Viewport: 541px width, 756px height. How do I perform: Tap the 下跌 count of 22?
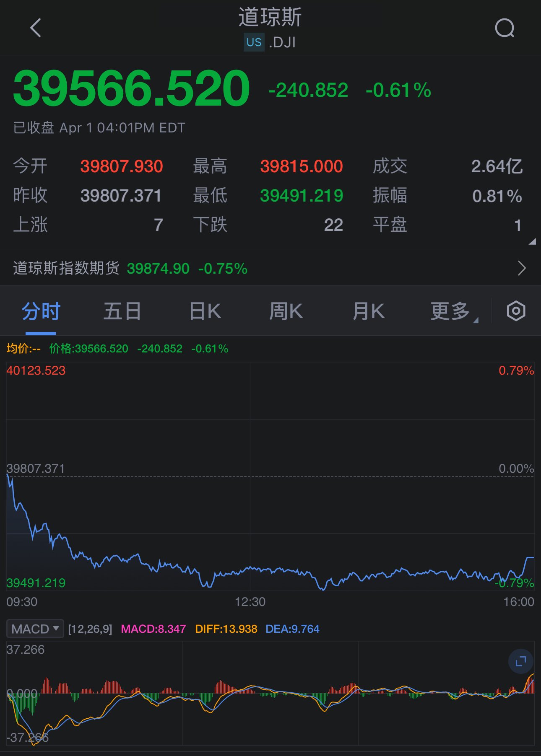point(333,225)
